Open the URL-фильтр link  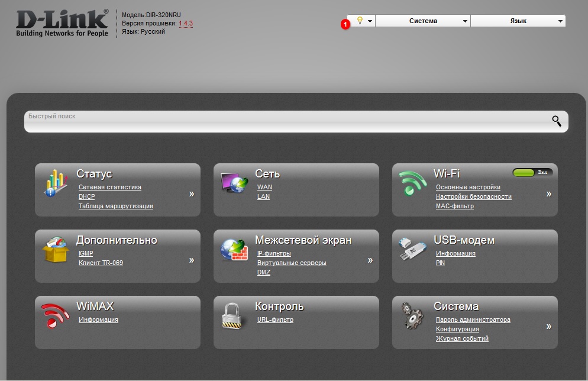click(x=275, y=320)
